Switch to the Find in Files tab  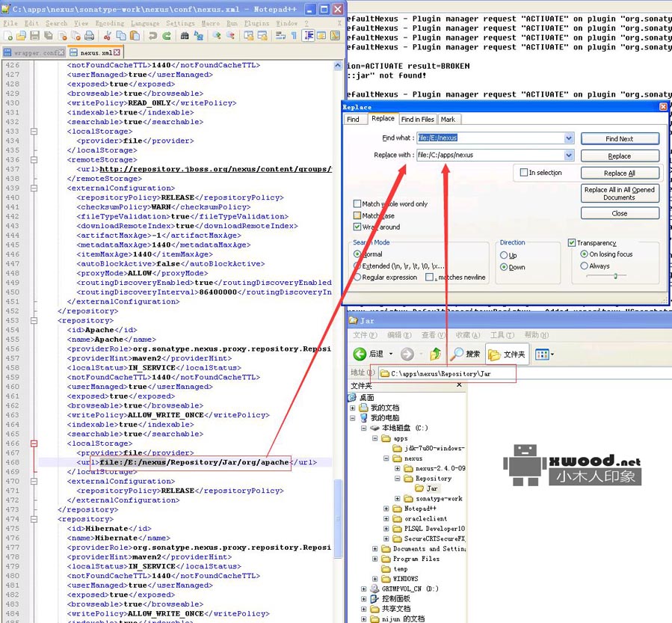pyautogui.click(x=417, y=119)
